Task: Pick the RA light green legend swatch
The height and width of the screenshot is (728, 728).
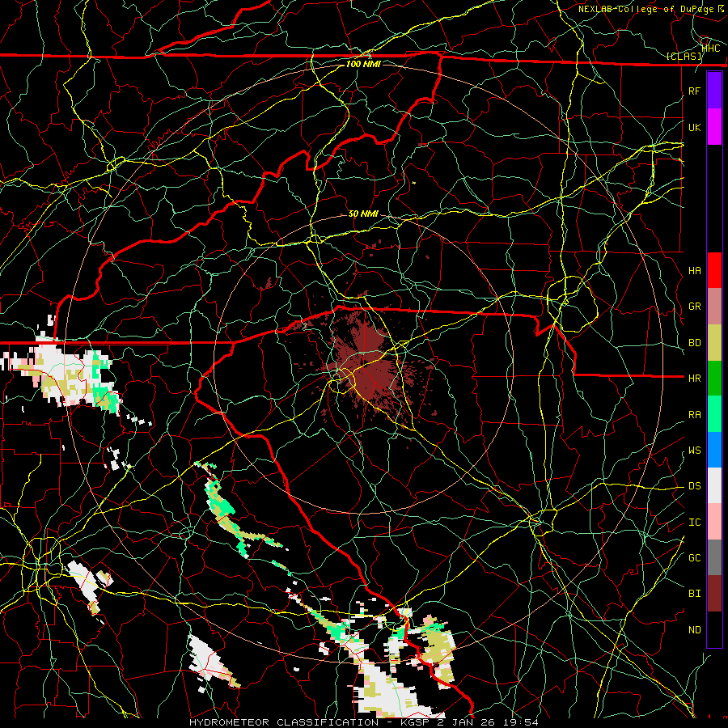Action: pos(714,414)
